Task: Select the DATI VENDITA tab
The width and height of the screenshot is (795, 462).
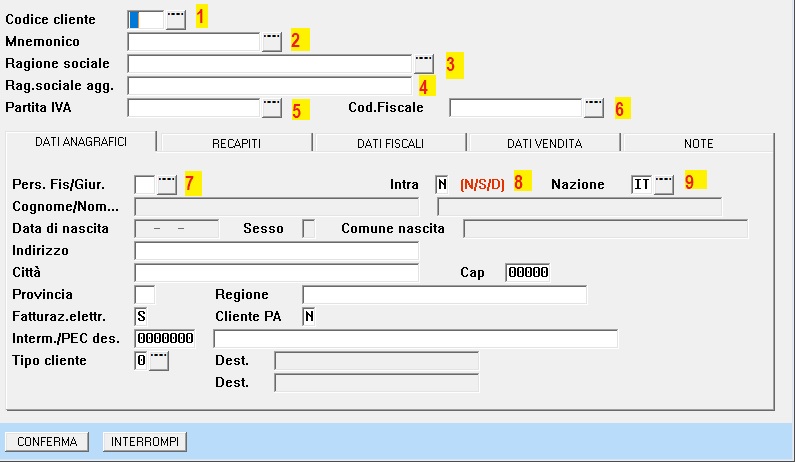Action: tap(544, 143)
